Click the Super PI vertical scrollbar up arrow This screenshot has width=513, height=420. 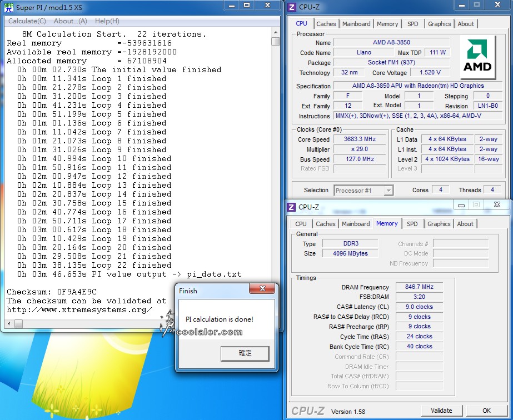click(x=276, y=32)
